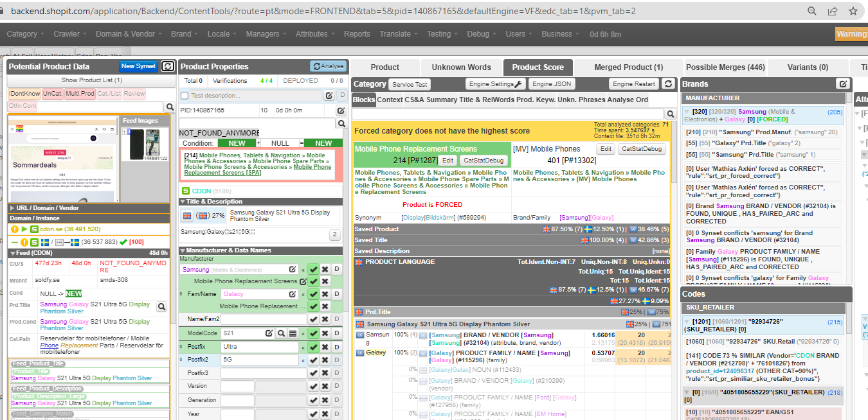Click the X icon in the Version row
This screenshot has width=868, height=420.
point(325,386)
